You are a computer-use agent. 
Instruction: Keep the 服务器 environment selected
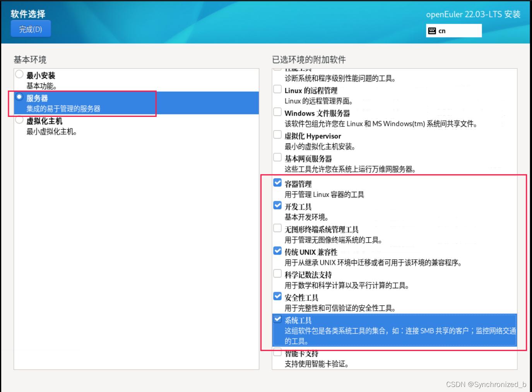(x=19, y=97)
